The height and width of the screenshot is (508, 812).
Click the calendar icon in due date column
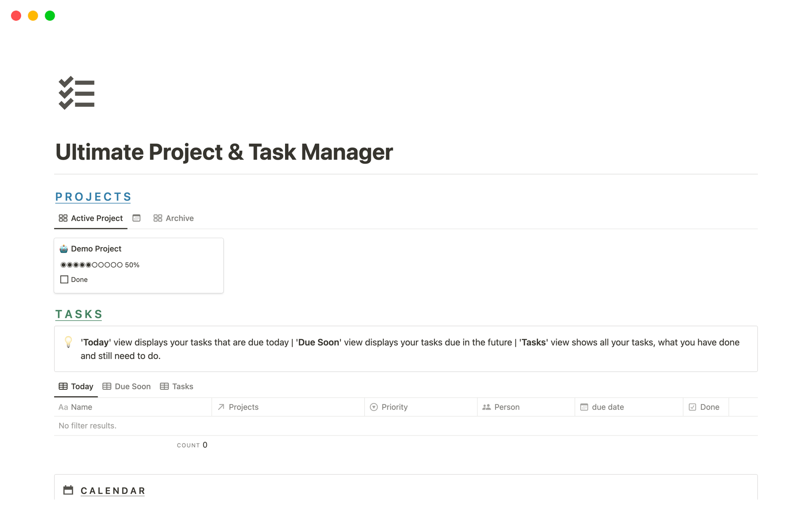point(584,407)
